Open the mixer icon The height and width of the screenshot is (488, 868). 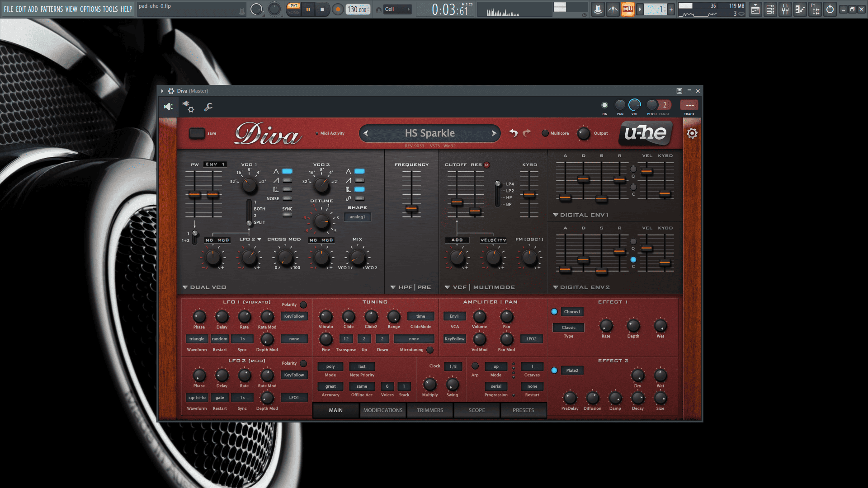(785, 9)
